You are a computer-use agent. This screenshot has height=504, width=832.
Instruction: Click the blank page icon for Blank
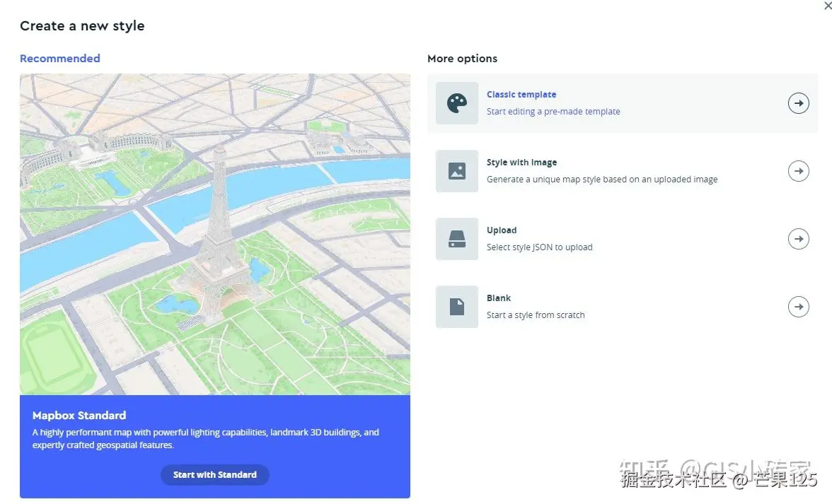pyautogui.click(x=457, y=307)
